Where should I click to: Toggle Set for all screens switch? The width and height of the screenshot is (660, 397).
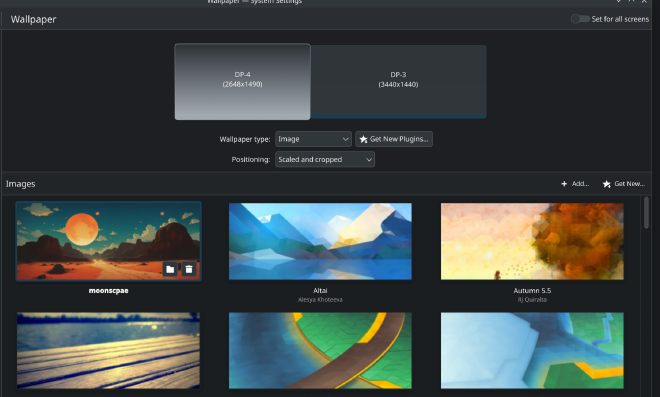point(580,19)
